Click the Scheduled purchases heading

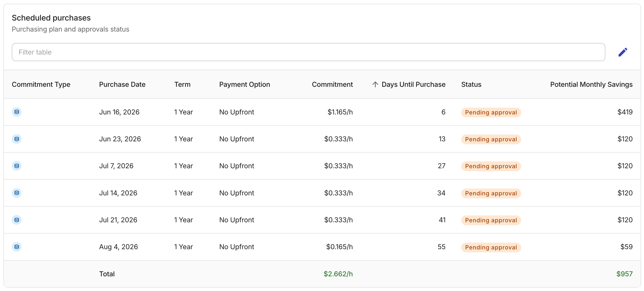tap(51, 18)
